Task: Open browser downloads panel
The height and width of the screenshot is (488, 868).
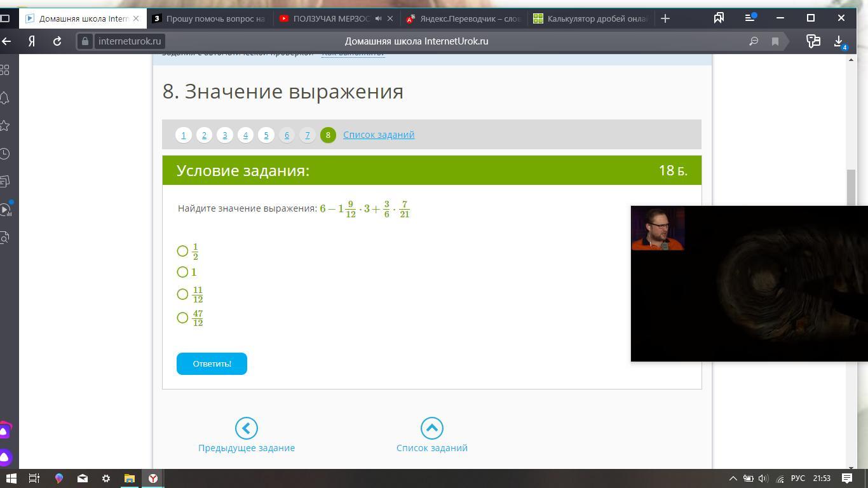Action: 839,41
